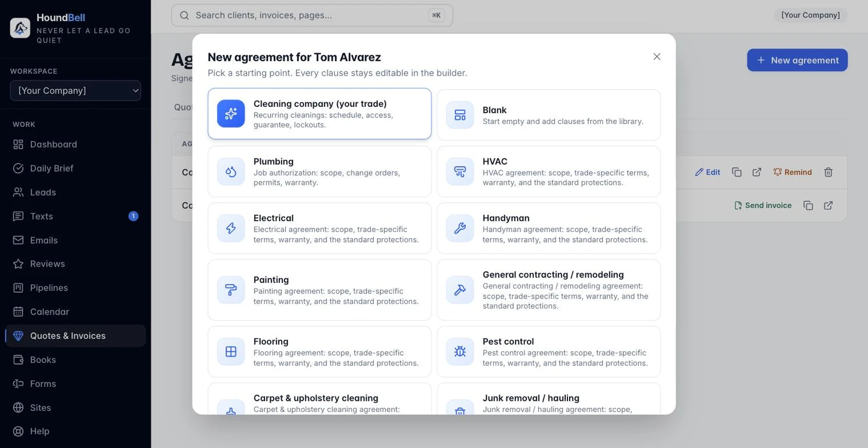Screen dimensions: 868x448
Task: Select the Pest control bug icon
Action: [460, 352]
